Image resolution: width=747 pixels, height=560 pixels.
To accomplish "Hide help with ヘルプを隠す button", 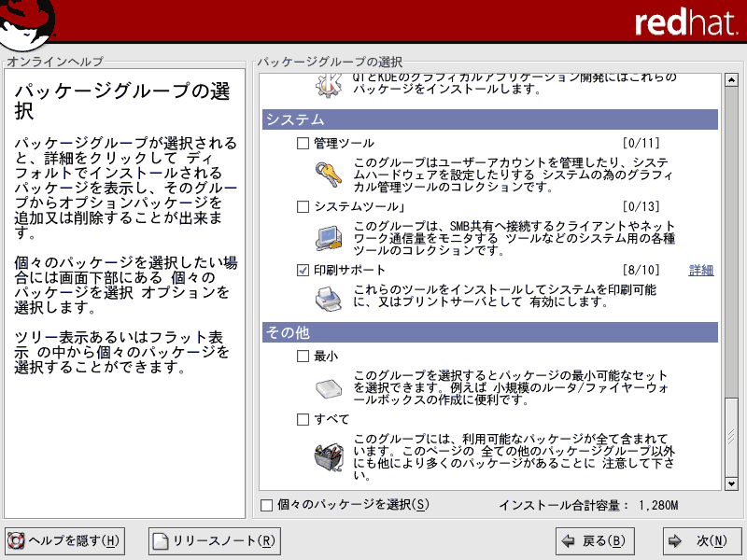I will click(64, 540).
